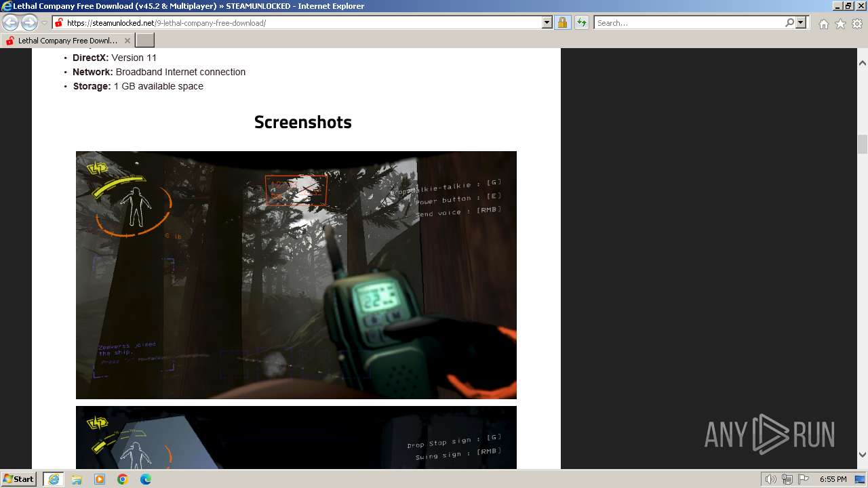Click into the Search box
Viewport: 868px width, 488px height.
689,23
